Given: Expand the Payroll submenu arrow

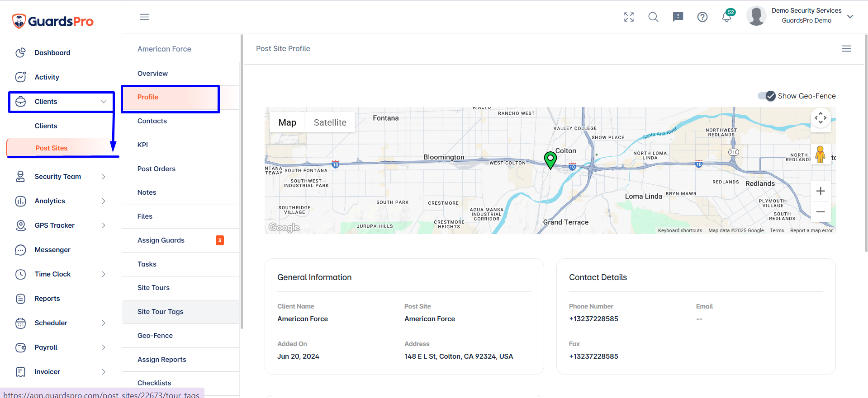Looking at the screenshot, I should coord(104,347).
